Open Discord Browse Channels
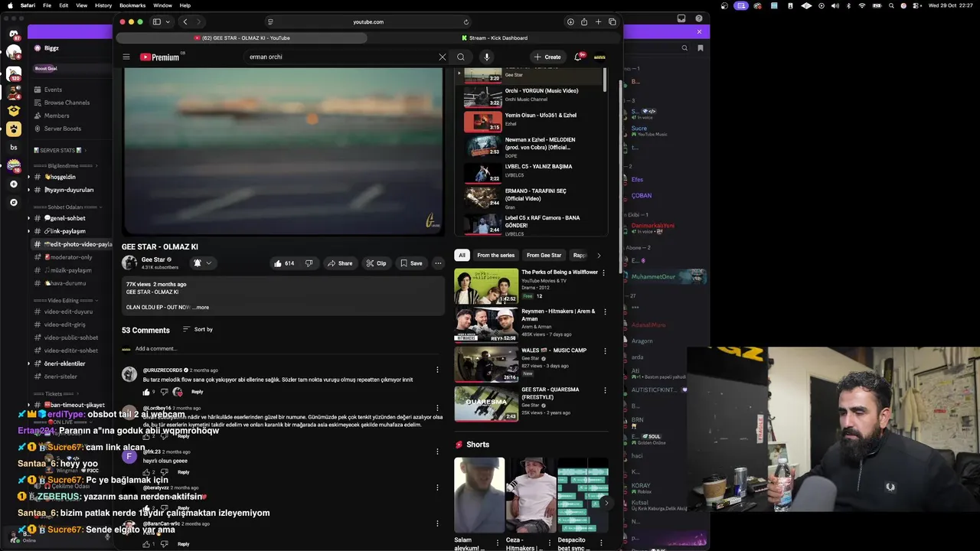This screenshot has width=980, height=551. [67, 103]
